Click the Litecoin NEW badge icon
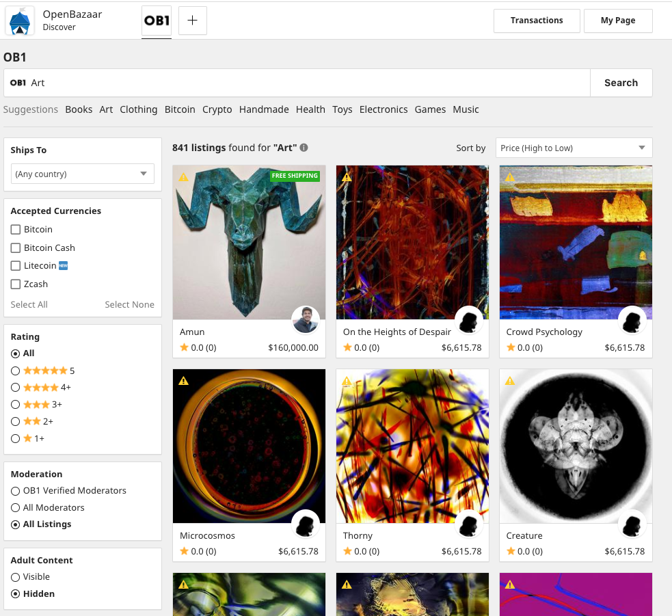Screen dimensions: 672x616 (63, 266)
